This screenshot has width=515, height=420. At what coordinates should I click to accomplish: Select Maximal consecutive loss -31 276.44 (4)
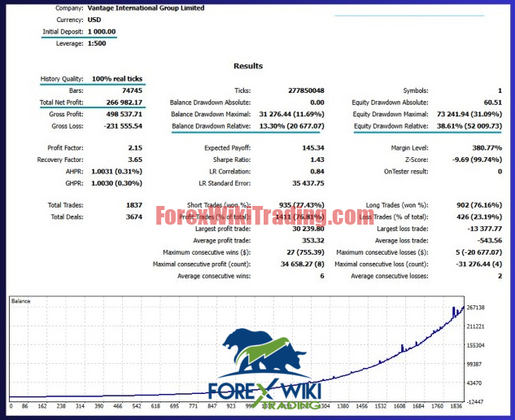(x=479, y=265)
